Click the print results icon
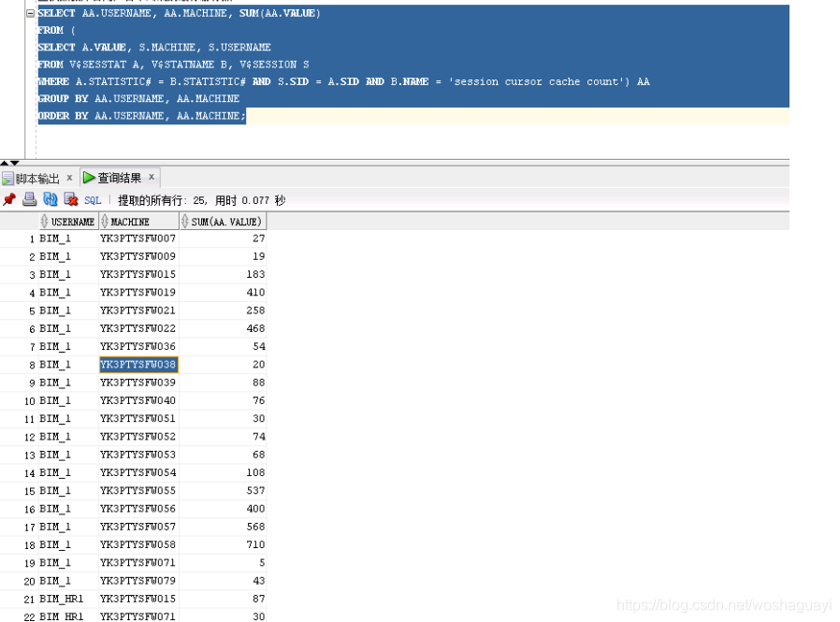The width and height of the screenshot is (840, 622). click(x=29, y=200)
